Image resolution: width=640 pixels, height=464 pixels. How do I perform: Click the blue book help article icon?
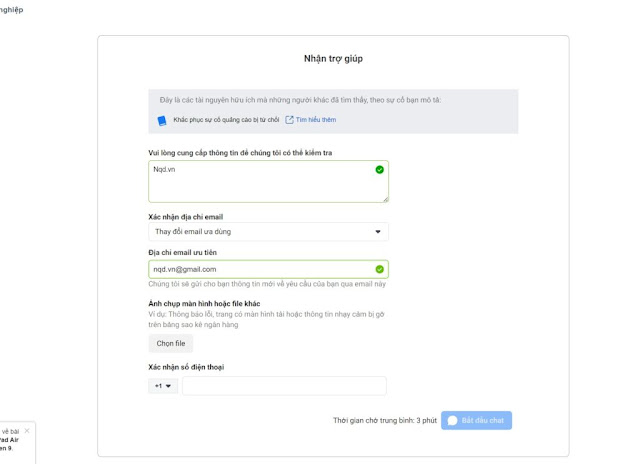tap(162, 121)
